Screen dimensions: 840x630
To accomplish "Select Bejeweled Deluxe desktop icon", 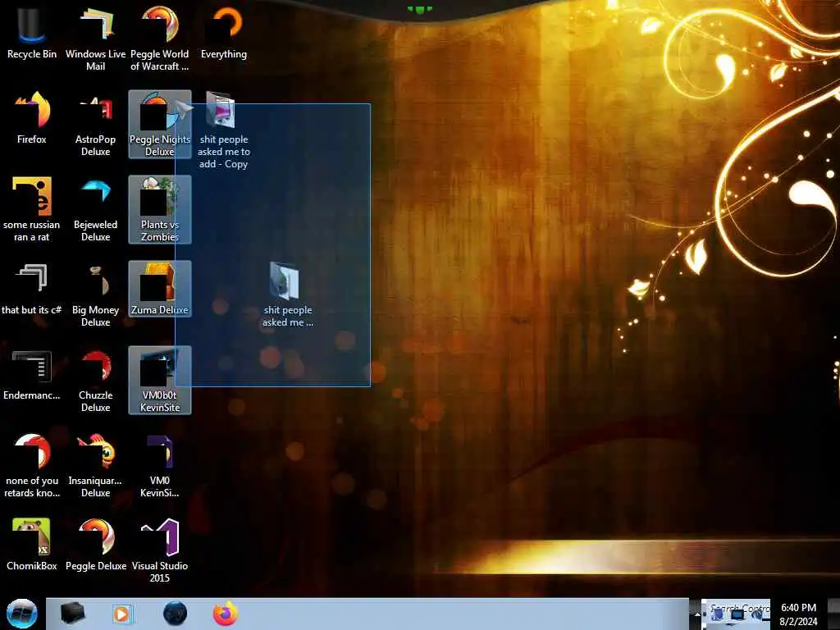I will [x=95, y=209].
